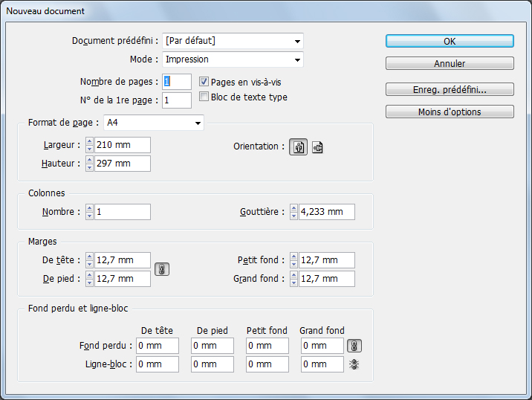
Task: Increase Petit fond margin with up arrow
Action: click(x=293, y=257)
